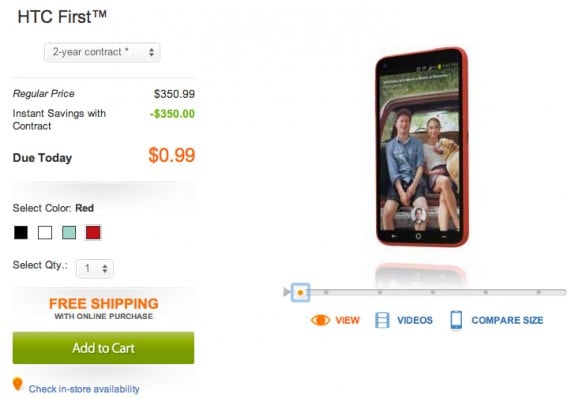Open the 2-year contract dropdown
Viewport: 575px width, 398px height.
coord(102,52)
